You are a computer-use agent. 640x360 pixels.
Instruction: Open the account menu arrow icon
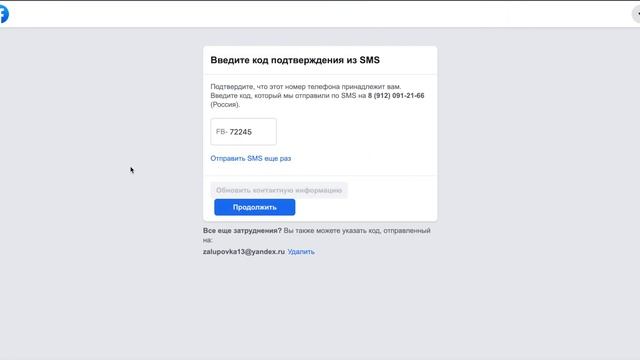(636, 14)
